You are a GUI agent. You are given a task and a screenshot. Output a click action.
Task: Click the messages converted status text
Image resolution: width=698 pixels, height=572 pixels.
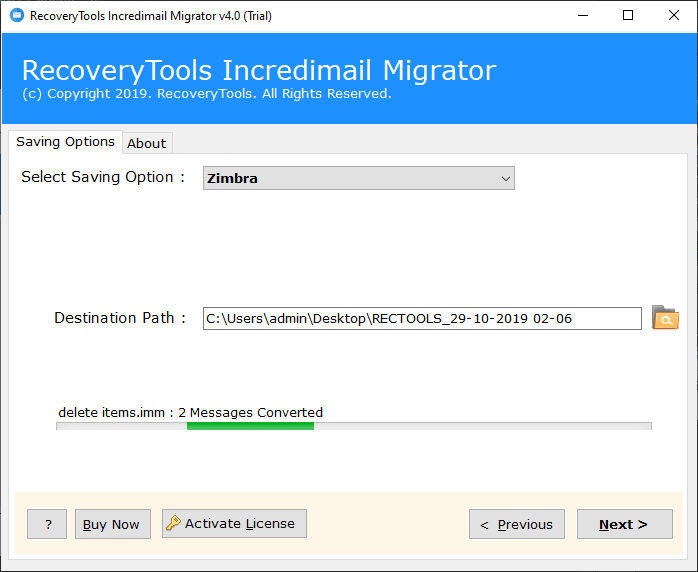(x=191, y=412)
